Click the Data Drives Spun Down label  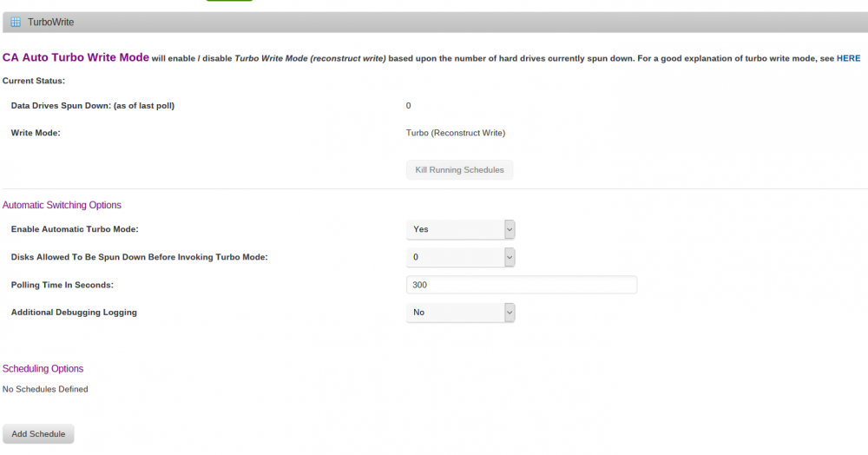(x=93, y=106)
